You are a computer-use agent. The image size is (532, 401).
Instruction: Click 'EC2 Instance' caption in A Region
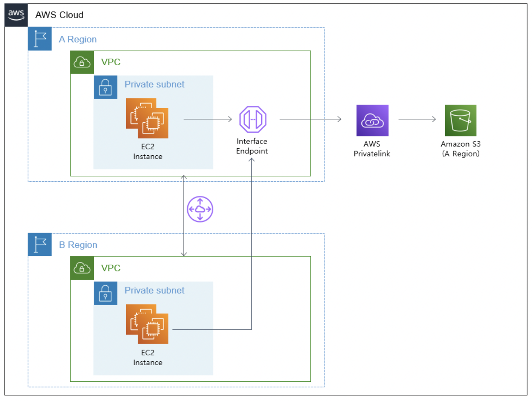tap(148, 151)
